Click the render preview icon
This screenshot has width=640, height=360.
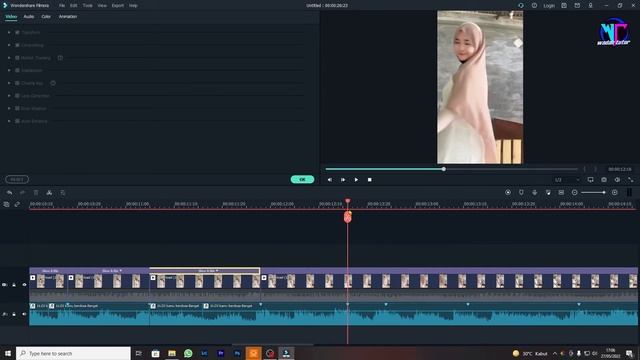(x=508, y=192)
